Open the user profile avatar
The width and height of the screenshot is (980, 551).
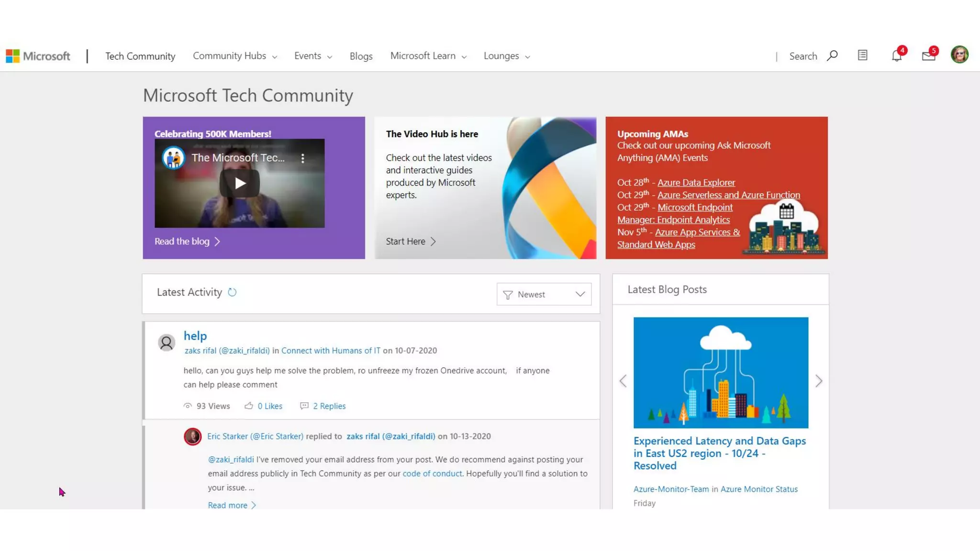coord(959,55)
